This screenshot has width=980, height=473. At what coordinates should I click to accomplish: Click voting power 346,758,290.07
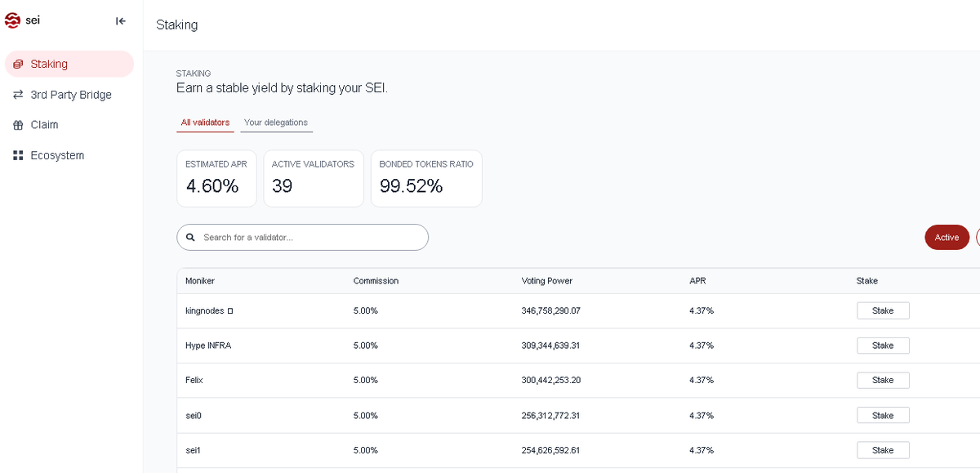click(x=551, y=311)
